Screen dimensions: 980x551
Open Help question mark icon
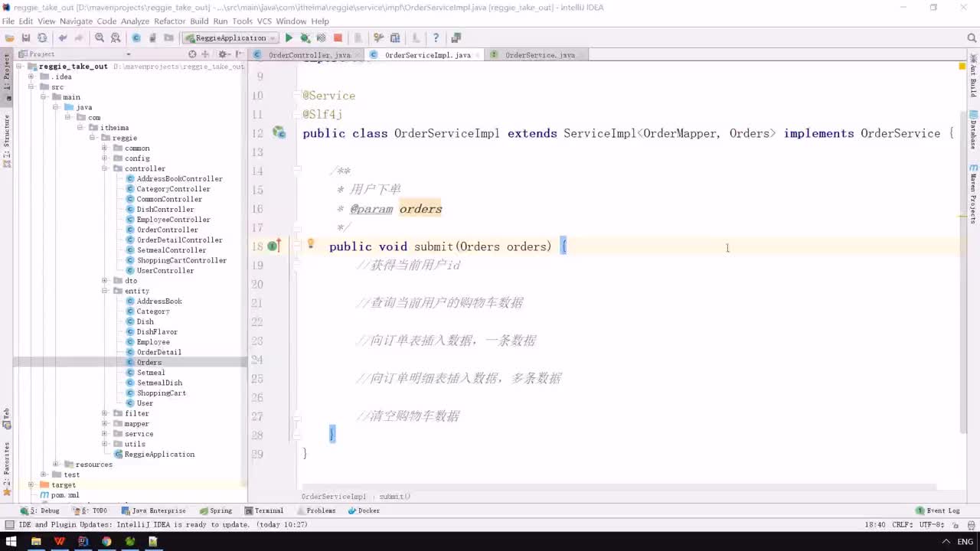pos(436,37)
